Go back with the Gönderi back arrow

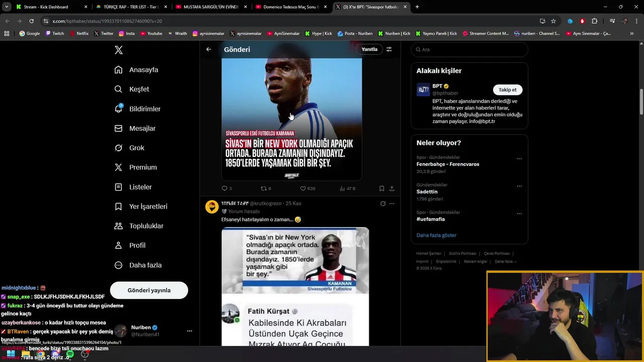[x=209, y=49]
